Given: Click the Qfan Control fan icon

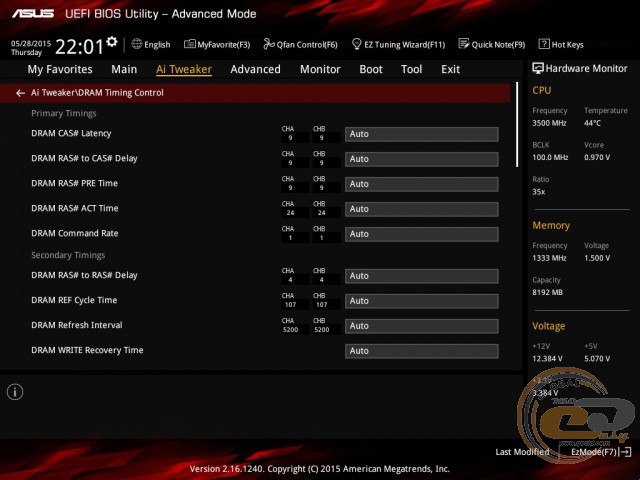Looking at the screenshot, I should pos(269,44).
